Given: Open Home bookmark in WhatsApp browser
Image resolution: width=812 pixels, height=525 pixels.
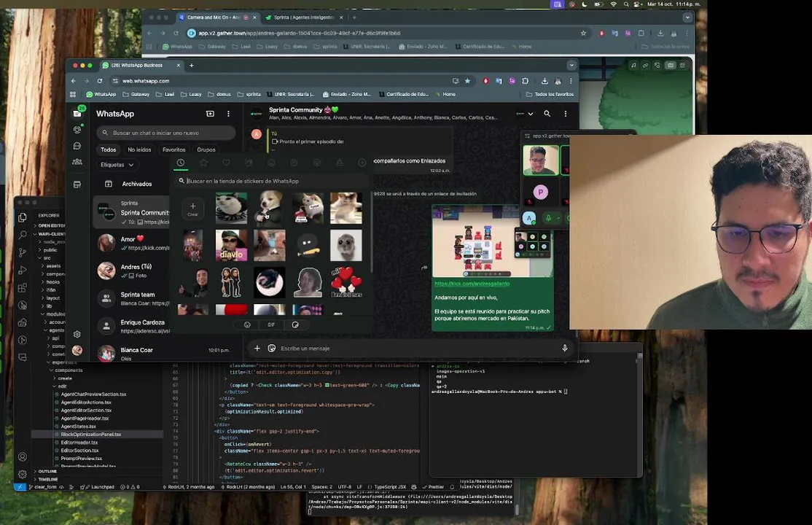Looking at the screenshot, I should 445,94.
